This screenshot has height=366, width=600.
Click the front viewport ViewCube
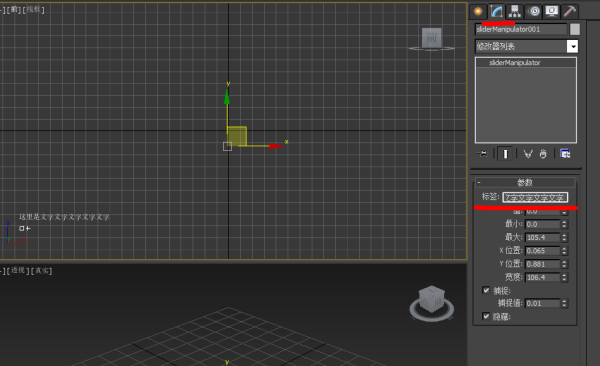point(432,39)
